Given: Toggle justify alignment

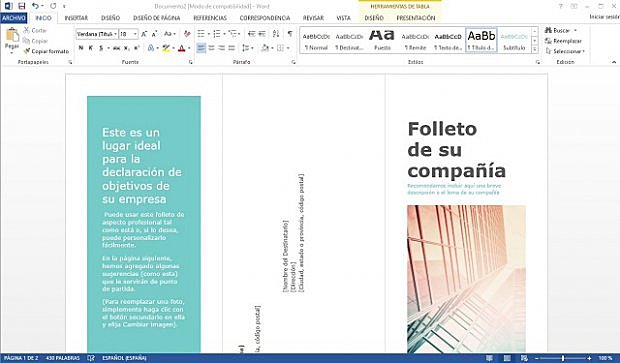Looking at the screenshot, I should (232, 48).
